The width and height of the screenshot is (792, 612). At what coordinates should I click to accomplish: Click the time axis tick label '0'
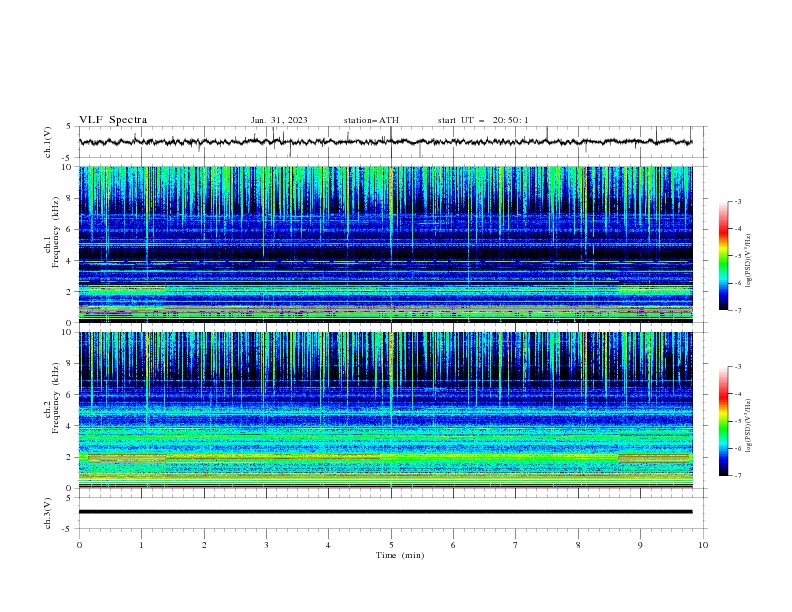pos(79,545)
